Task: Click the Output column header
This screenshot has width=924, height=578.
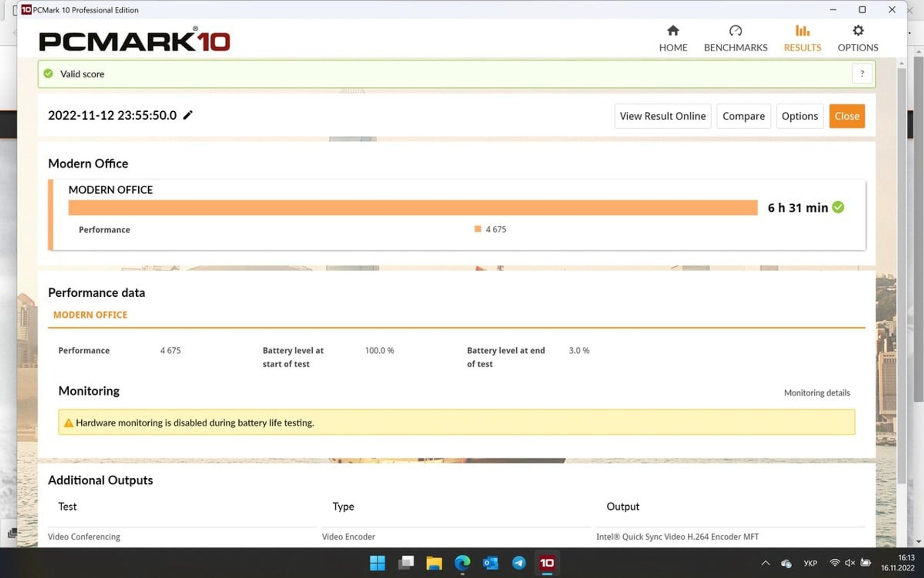Action: (x=623, y=506)
